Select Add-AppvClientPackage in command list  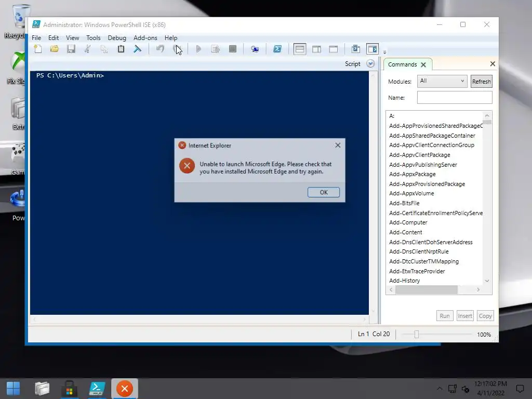point(420,155)
